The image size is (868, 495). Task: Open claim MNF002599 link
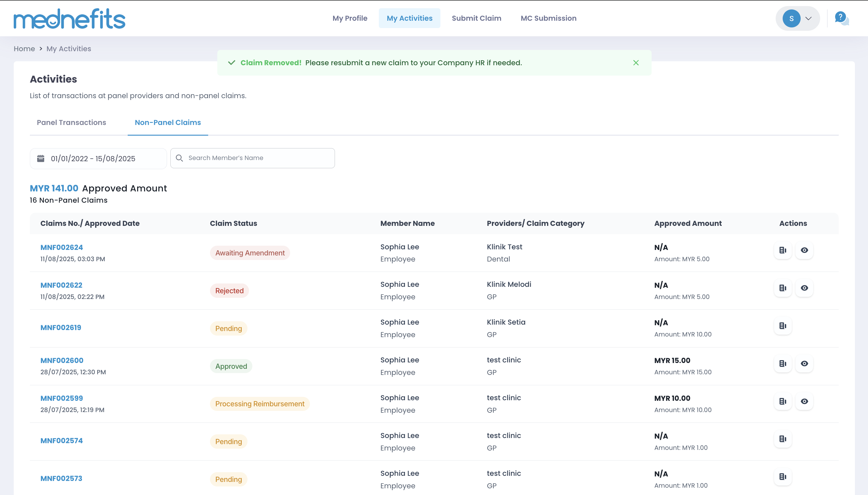pyautogui.click(x=62, y=398)
